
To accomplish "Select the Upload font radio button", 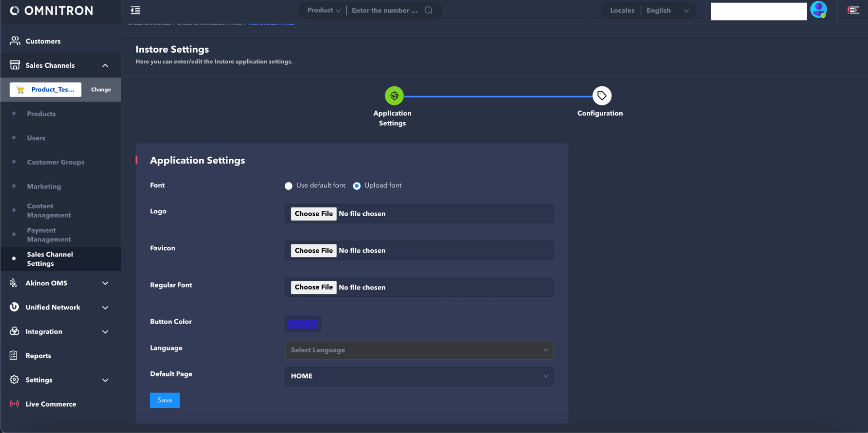I will pos(356,186).
